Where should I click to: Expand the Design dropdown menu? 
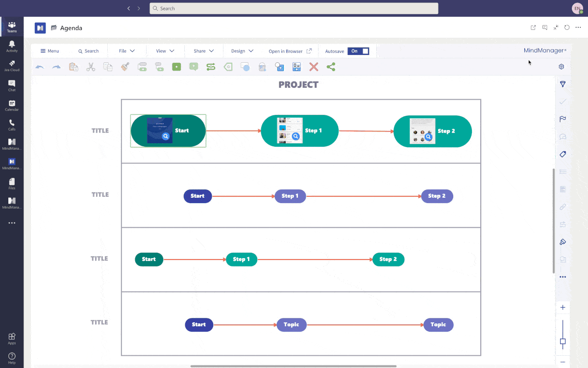click(x=242, y=51)
